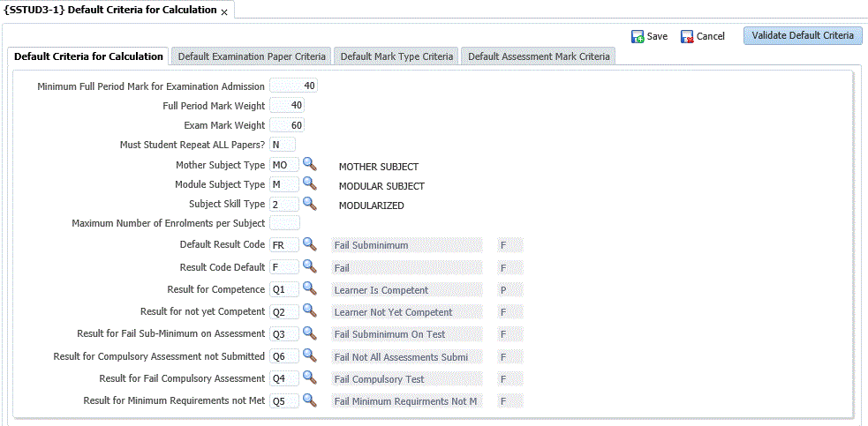Click the Maximum Number of Enrolments per Subject field
Viewport: 868px width, 426px height.
click(284, 223)
